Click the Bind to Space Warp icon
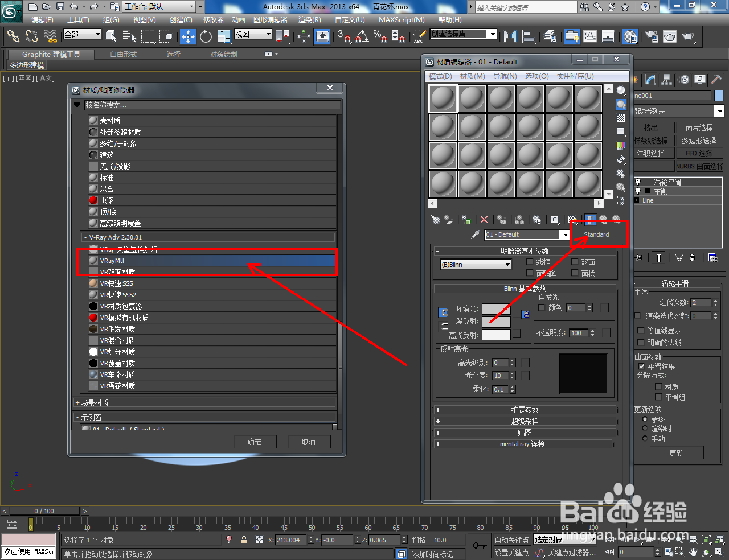Viewport: 729px width, 560px height. tap(50, 36)
